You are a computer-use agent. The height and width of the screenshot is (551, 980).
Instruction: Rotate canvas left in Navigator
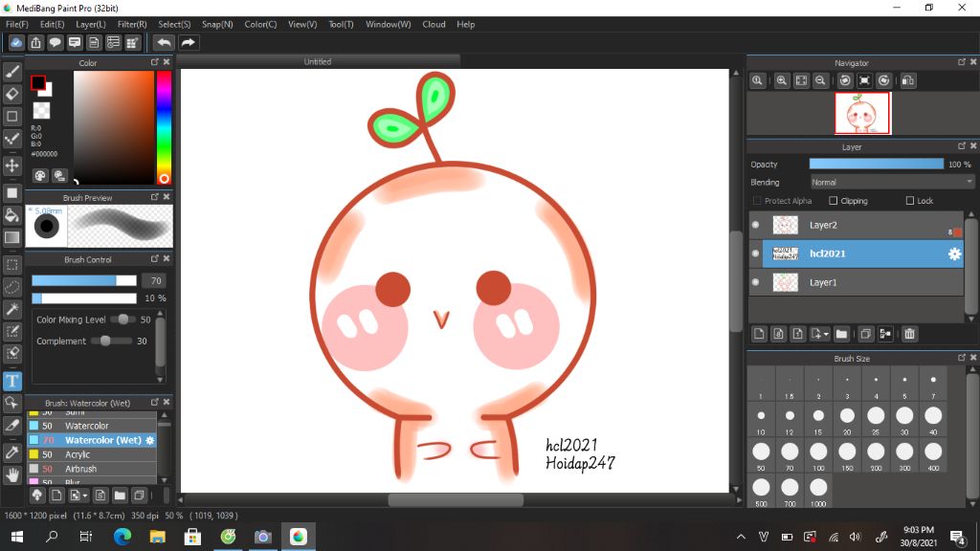845,80
